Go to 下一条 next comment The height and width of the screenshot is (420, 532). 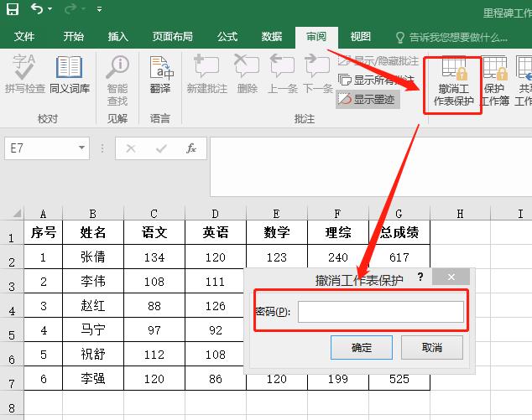point(317,74)
